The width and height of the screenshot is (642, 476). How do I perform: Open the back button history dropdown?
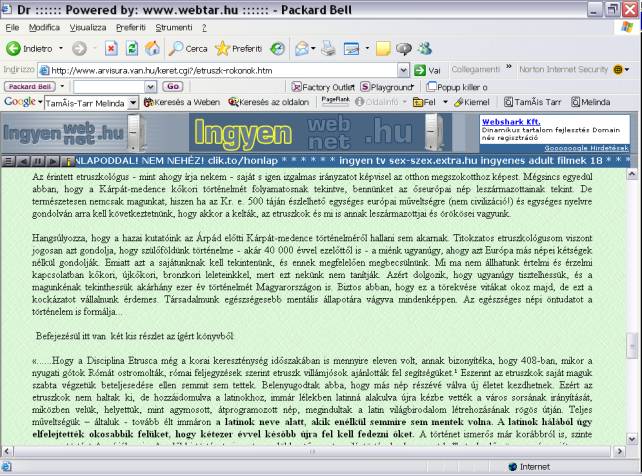(61, 48)
